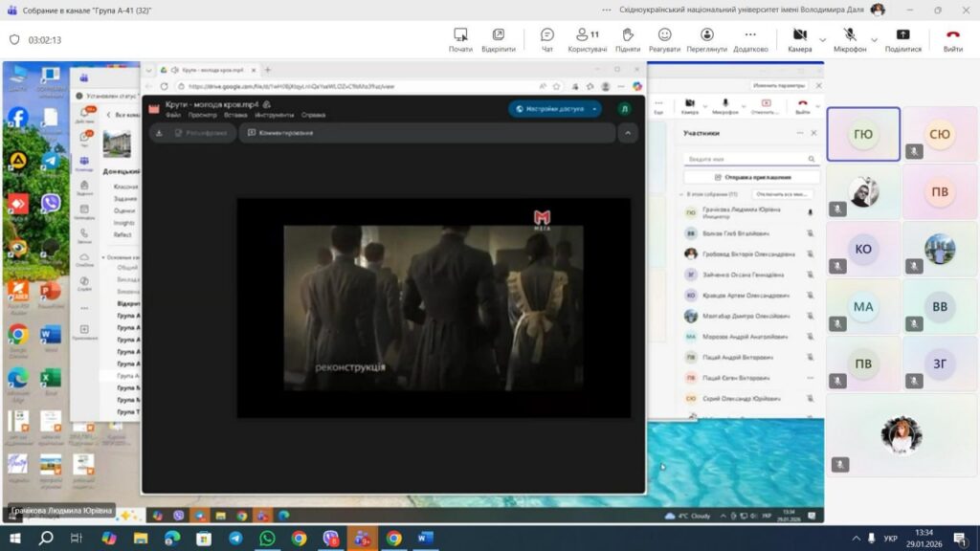
Task: Click Поділитися to share screen
Action: coord(902,39)
